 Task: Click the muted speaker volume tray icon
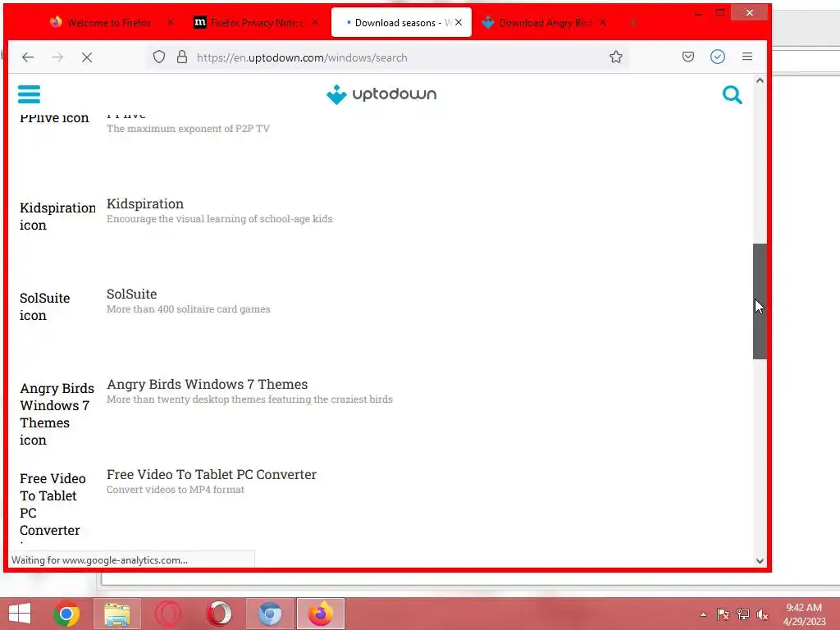(x=763, y=614)
